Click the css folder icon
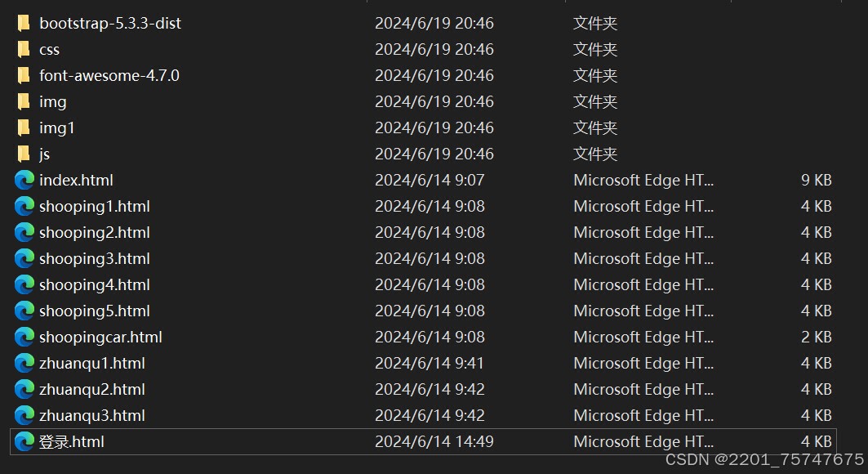 click(24, 49)
